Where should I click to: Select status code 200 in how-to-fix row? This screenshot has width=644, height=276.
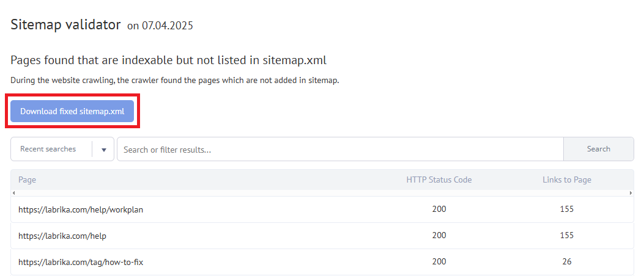click(439, 262)
